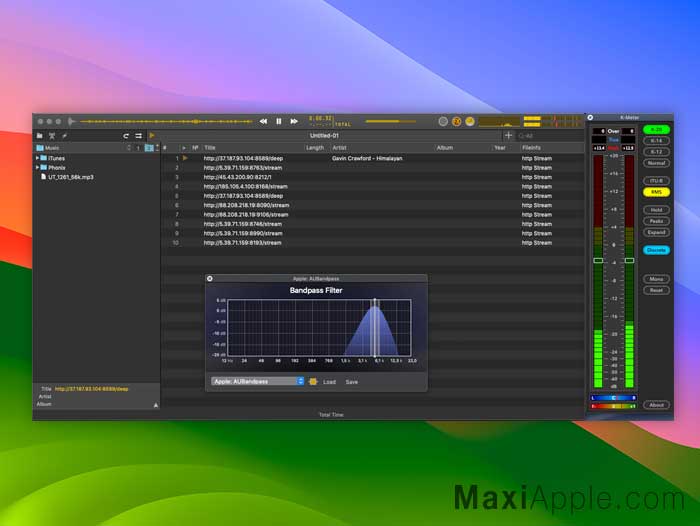Click the orange play arrow playlist marker
700x526 pixels.
coord(152,135)
